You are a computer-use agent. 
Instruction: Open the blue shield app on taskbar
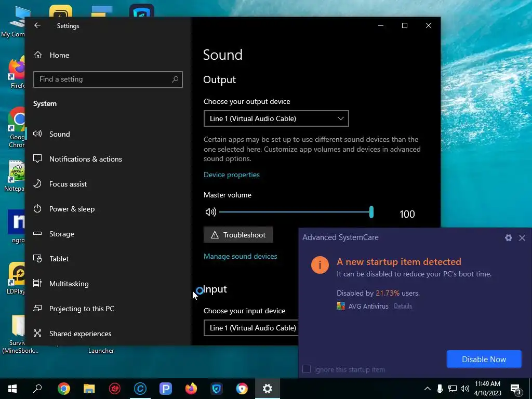(217, 389)
